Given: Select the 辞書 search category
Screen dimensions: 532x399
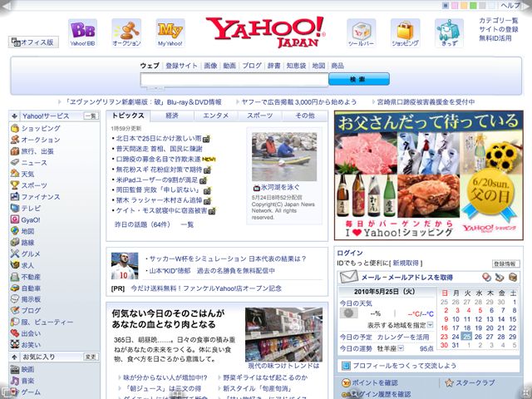Looking at the screenshot, I should (273, 66).
